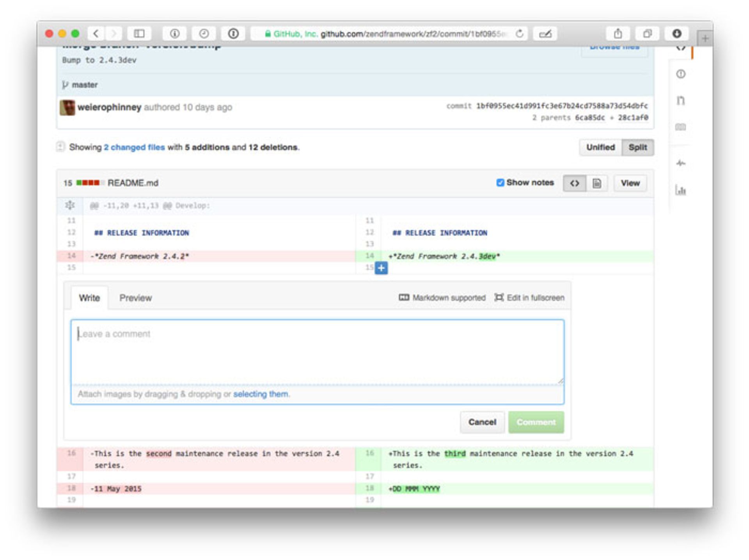Image resolution: width=749 pixels, height=560 pixels.
Task: Click 'Bump to 2.4.3dev' commit message
Action: pyautogui.click(x=99, y=60)
